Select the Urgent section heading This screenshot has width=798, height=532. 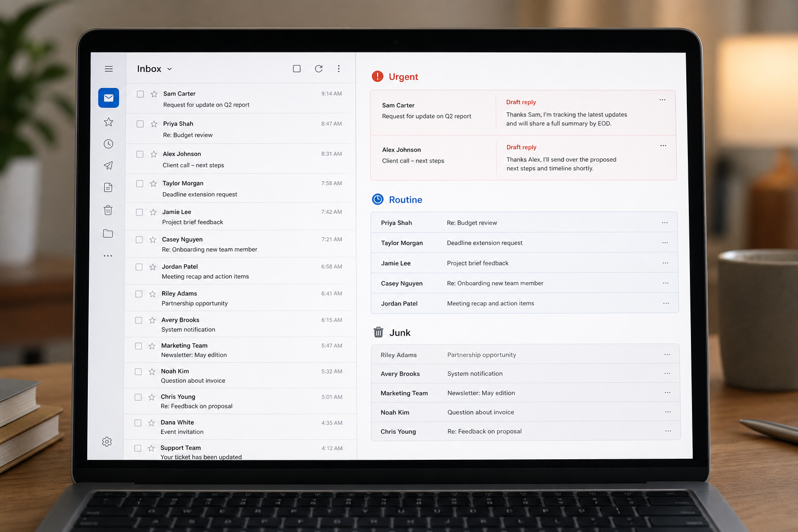pyautogui.click(x=403, y=77)
